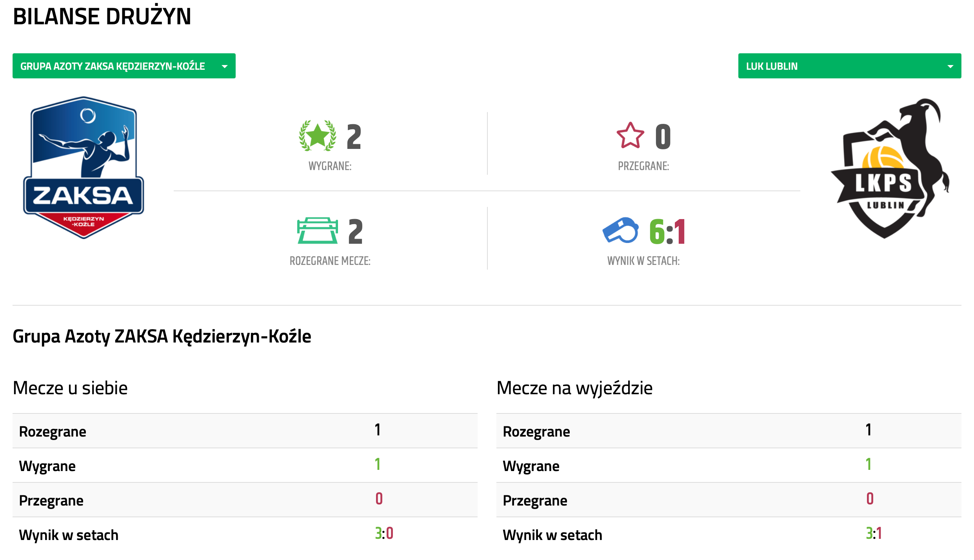Click the green laurel star wins icon
Viewport: 974px width, 560px height.
pos(317,136)
